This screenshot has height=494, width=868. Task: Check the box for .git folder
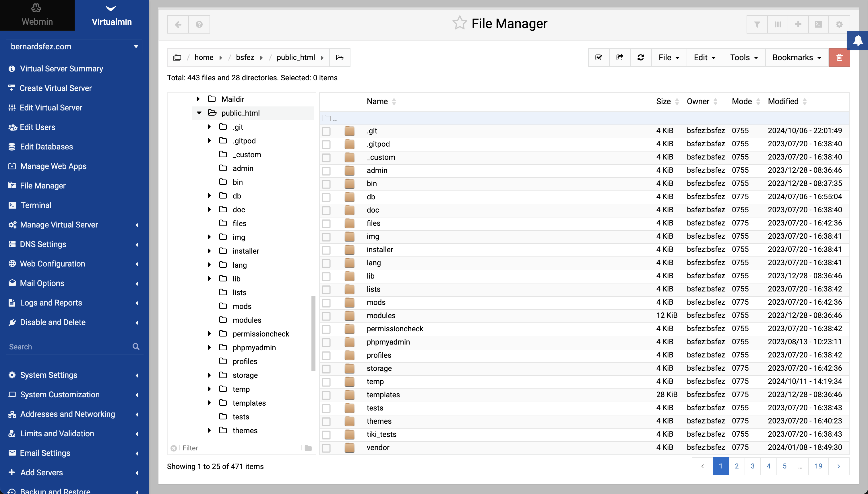326,131
